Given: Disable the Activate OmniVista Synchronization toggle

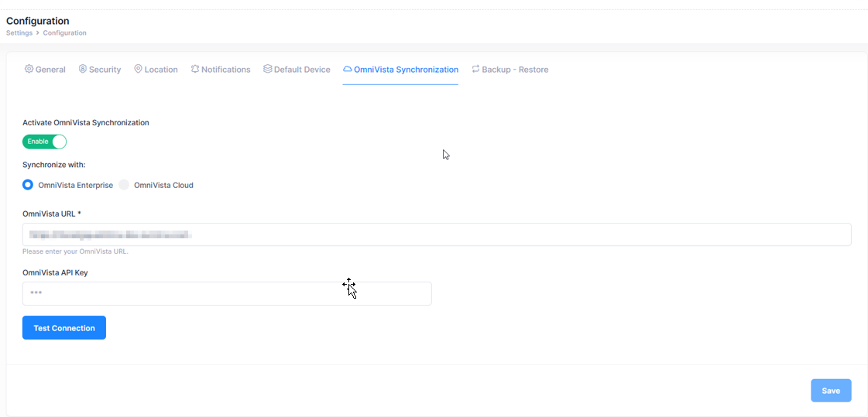Looking at the screenshot, I should tap(45, 142).
